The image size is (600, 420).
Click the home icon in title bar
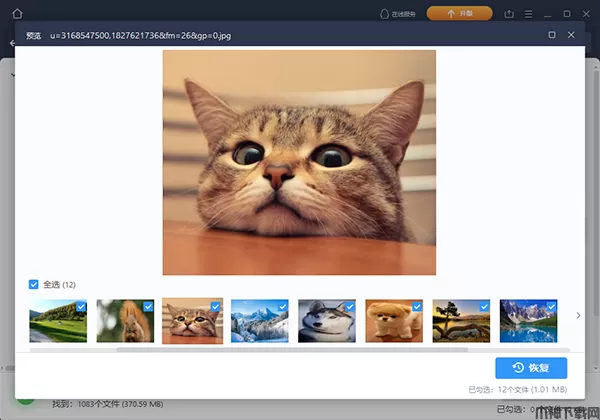[17, 13]
